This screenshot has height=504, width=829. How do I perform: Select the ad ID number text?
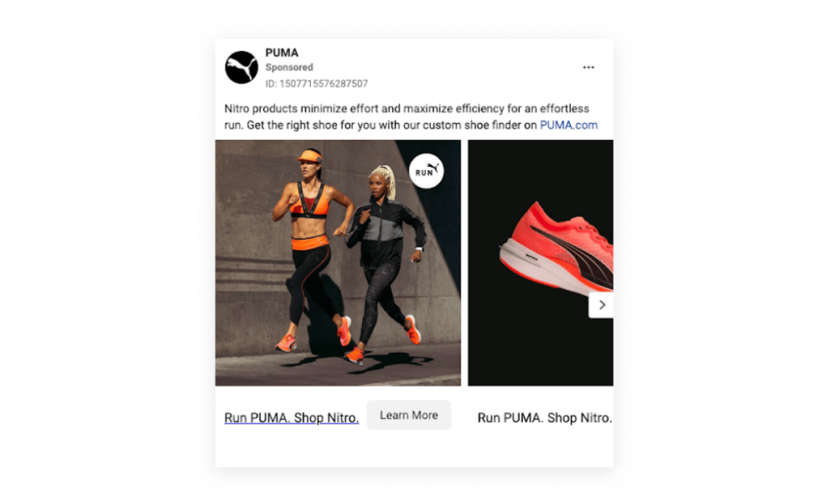point(317,83)
